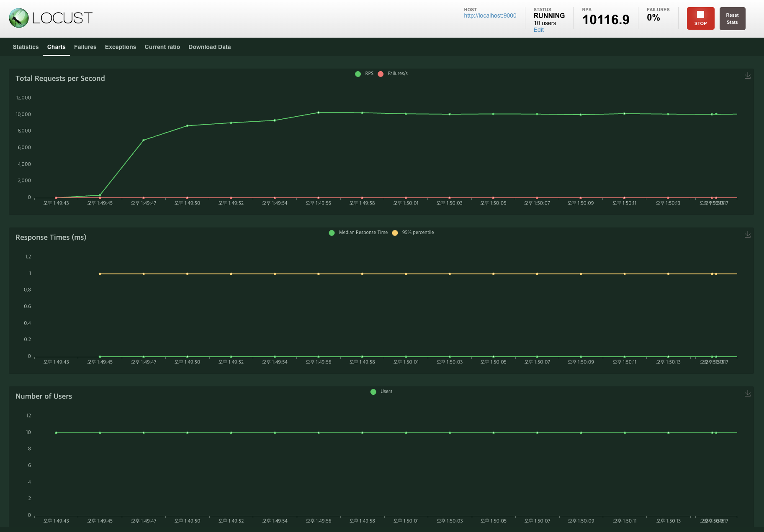
Task: Click the yellow 95% percentile legend dot
Action: pyautogui.click(x=395, y=233)
